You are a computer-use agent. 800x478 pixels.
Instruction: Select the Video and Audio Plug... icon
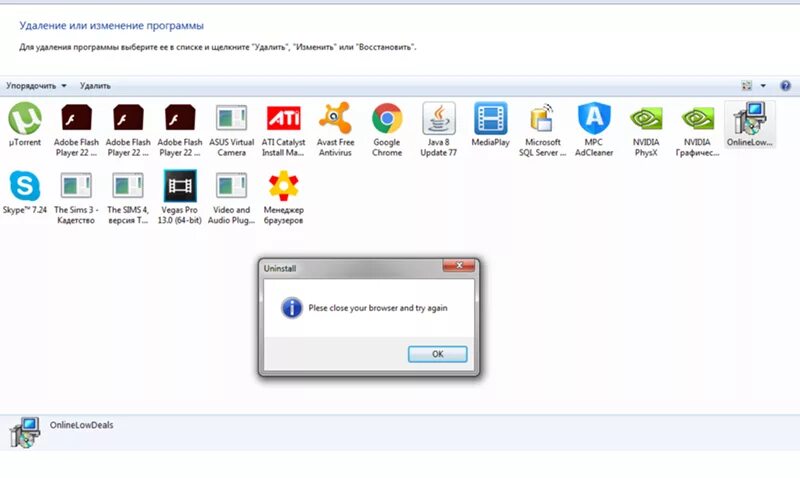(231, 186)
